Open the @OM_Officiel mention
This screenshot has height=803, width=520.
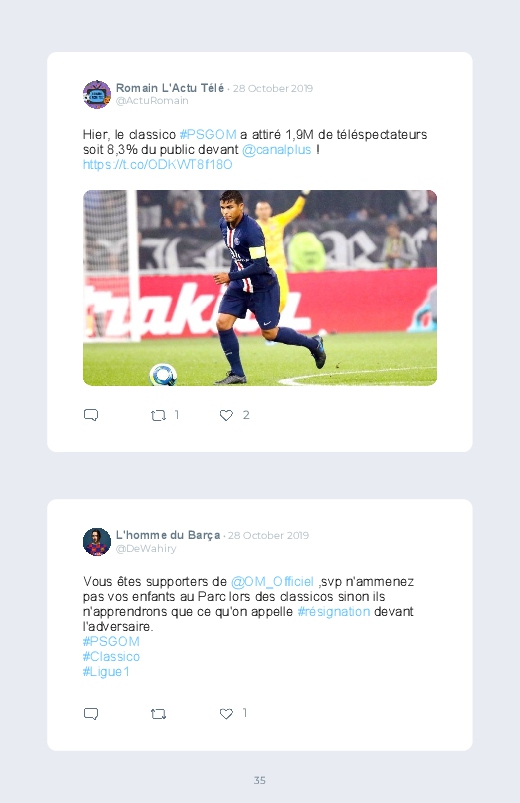[272, 582]
